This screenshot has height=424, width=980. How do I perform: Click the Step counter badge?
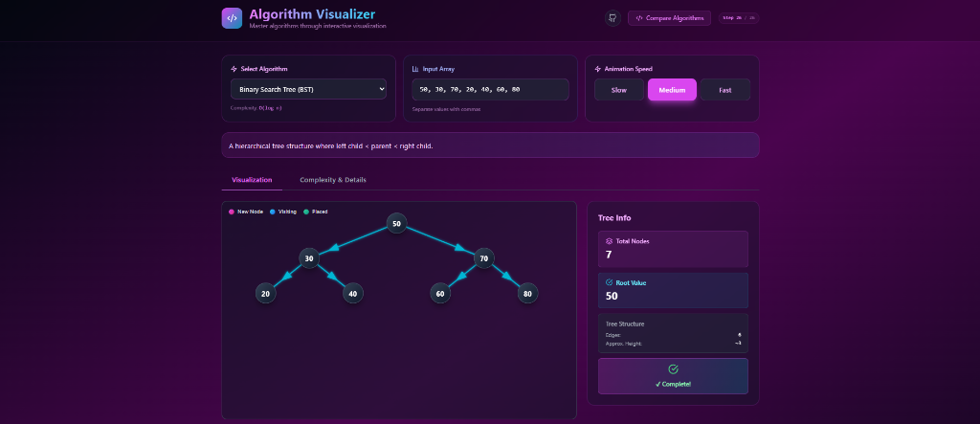tap(739, 18)
